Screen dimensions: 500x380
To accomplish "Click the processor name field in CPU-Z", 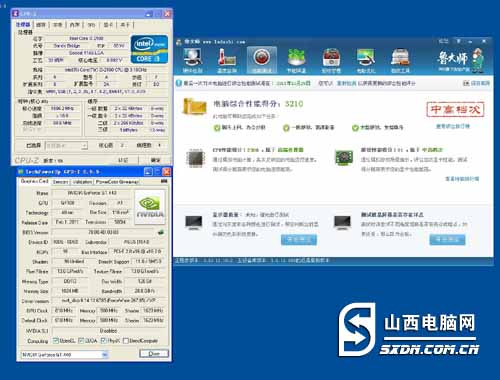I will (x=87, y=38).
